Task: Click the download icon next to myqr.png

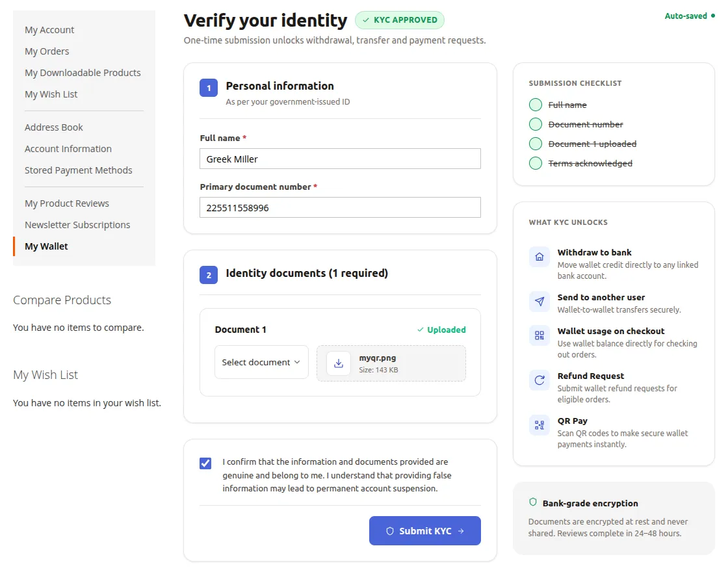Action: pyautogui.click(x=339, y=363)
